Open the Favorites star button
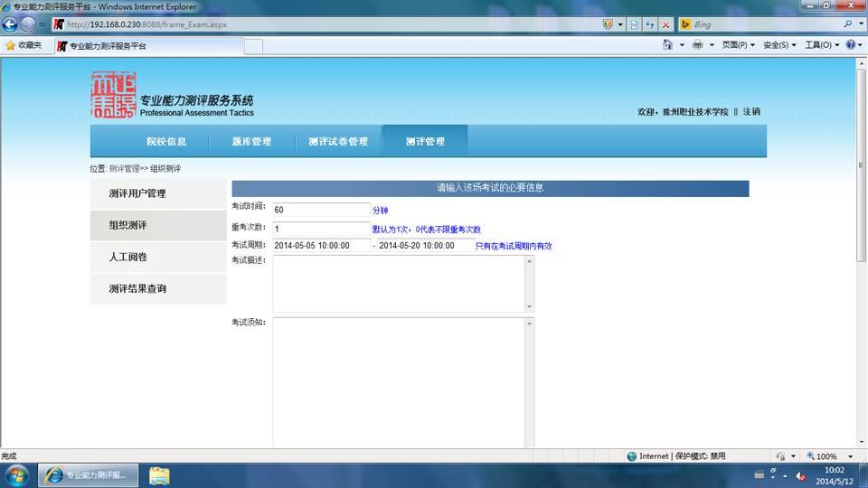 [x=24, y=45]
